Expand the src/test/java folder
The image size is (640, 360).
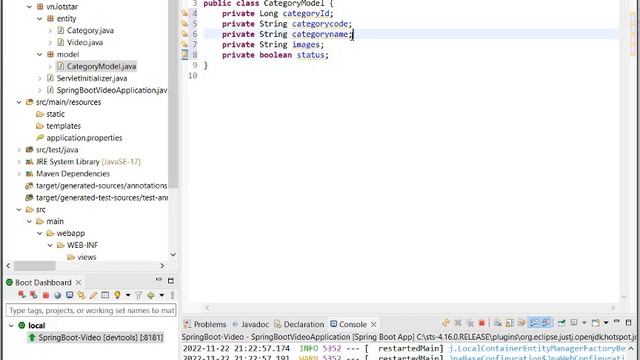tap(19, 150)
